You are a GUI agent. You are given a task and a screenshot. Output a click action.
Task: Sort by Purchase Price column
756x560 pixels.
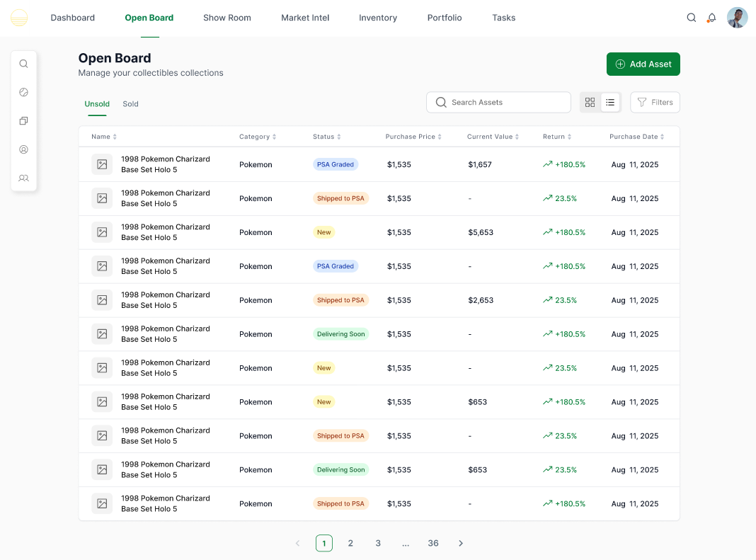click(413, 137)
